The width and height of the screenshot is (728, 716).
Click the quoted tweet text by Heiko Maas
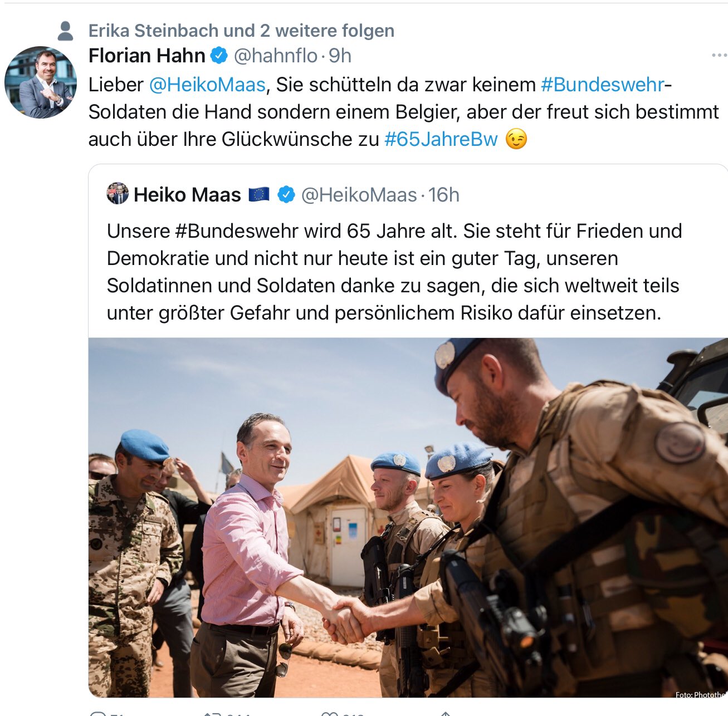point(394,272)
